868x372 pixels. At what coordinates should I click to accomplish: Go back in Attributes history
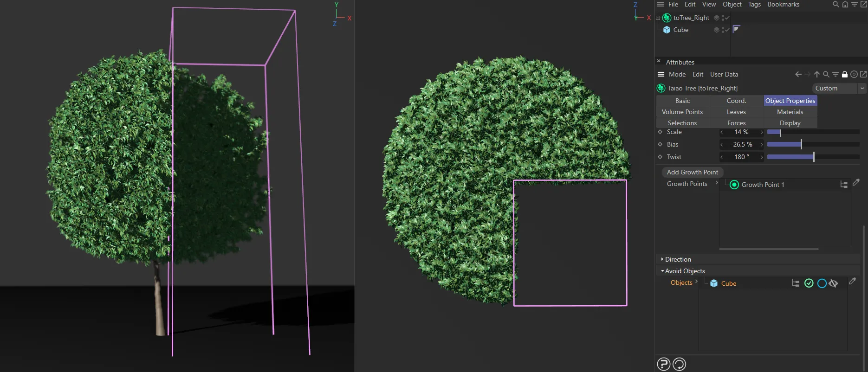(798, 74)
